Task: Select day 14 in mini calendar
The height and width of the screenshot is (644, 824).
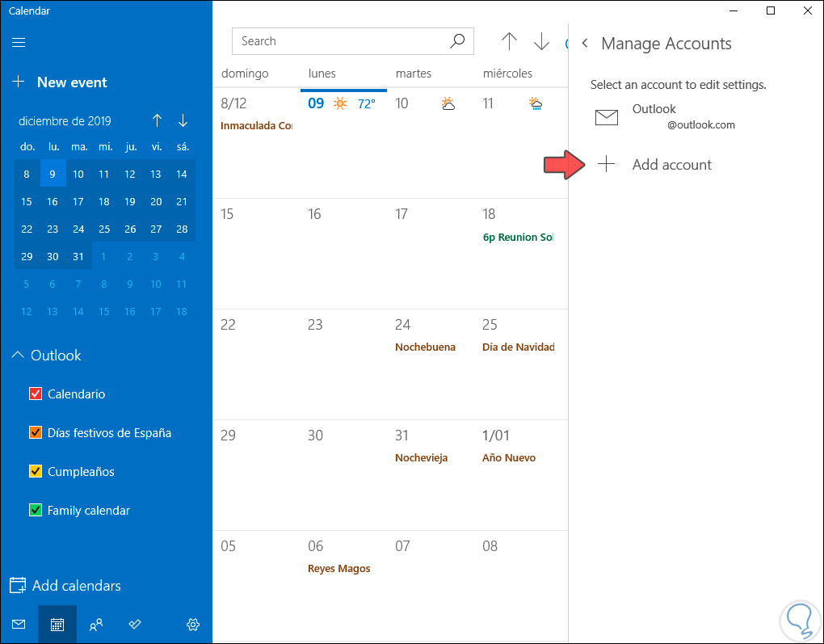Action: [x=182, y=174]
